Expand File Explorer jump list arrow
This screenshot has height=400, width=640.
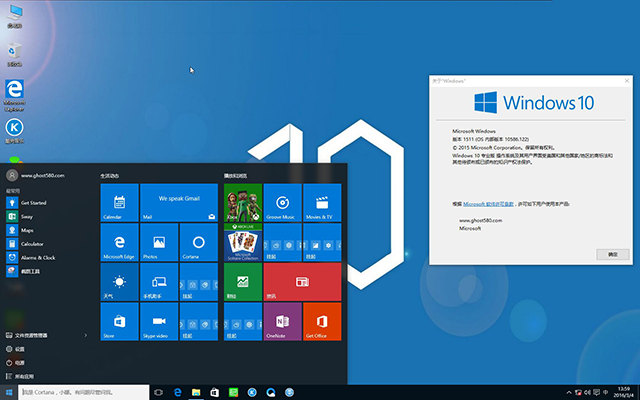tap(87, 335)
